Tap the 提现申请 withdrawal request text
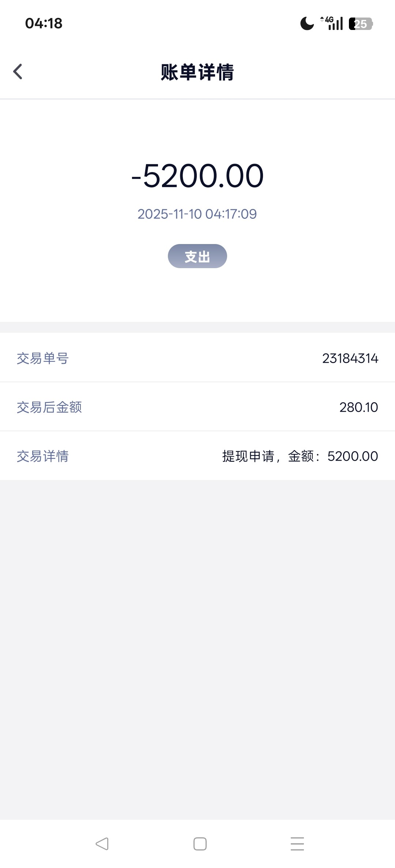395x868 pixels. click(x=248, y=456)
